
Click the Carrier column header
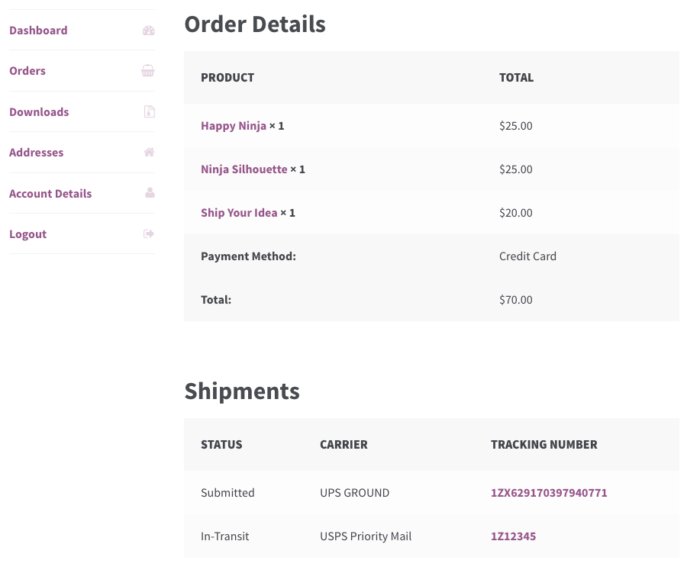[x=344, y=445]
